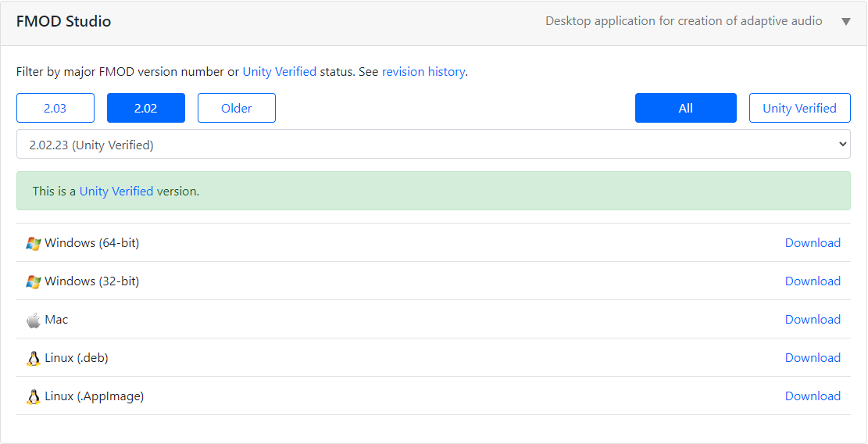Switch to the All filter
Screen dimensions: 868x444
[685, 109]
